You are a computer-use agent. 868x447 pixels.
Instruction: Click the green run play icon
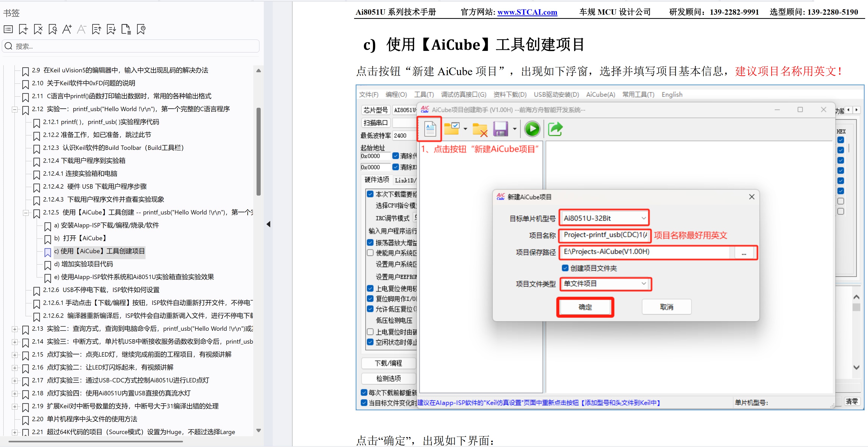pos(532,129)
